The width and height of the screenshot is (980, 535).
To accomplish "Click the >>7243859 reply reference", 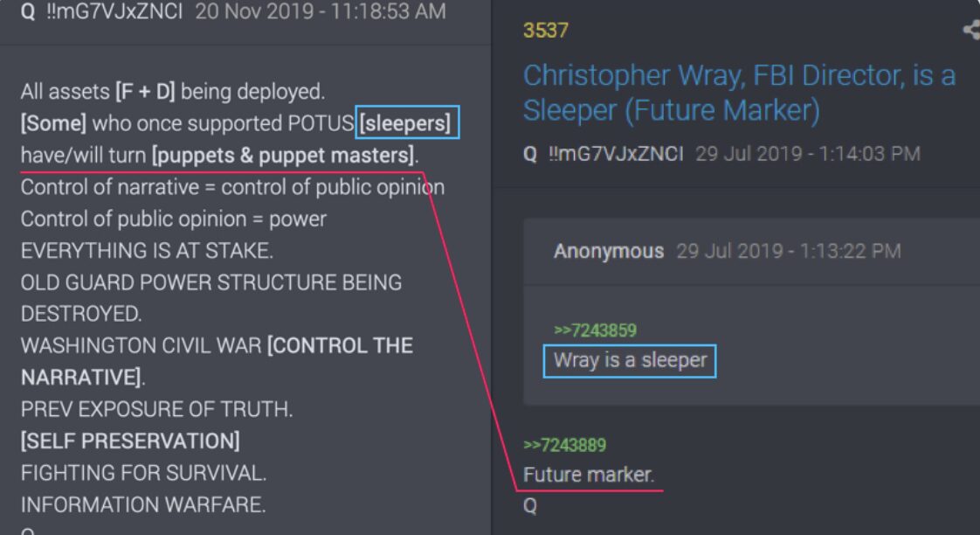I will pyautogui.click(x=595, y=330).
